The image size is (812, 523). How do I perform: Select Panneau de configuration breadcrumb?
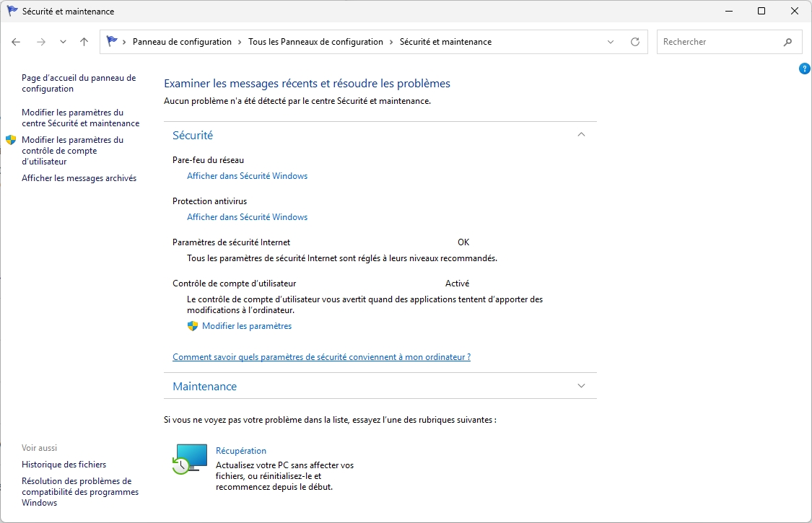click(182, 42)
